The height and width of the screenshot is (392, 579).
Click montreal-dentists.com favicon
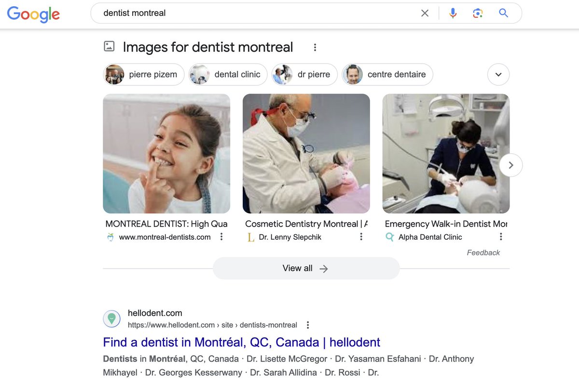(x=110, y=237)
